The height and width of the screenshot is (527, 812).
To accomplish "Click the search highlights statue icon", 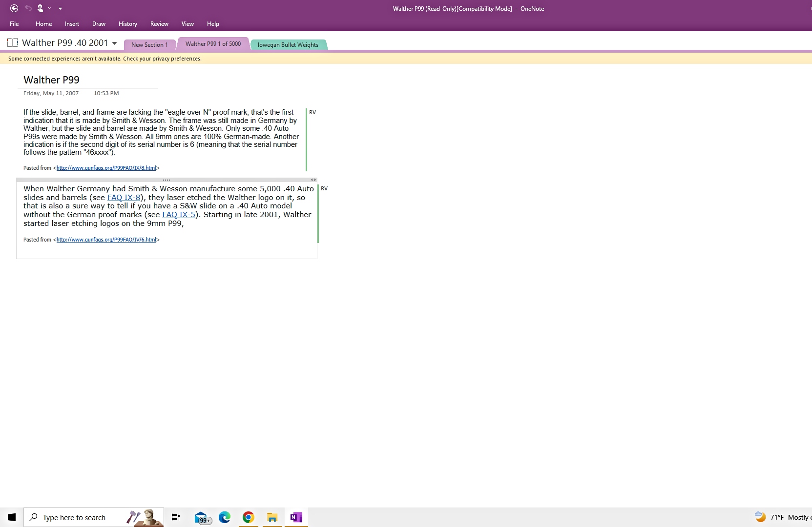I will (x=145, y=517).
